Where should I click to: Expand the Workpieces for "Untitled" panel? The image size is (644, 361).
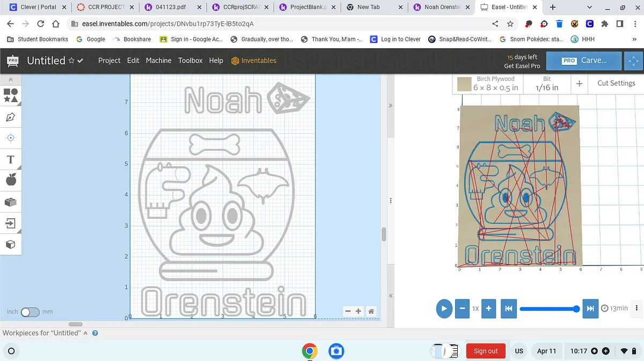[85, 333]
